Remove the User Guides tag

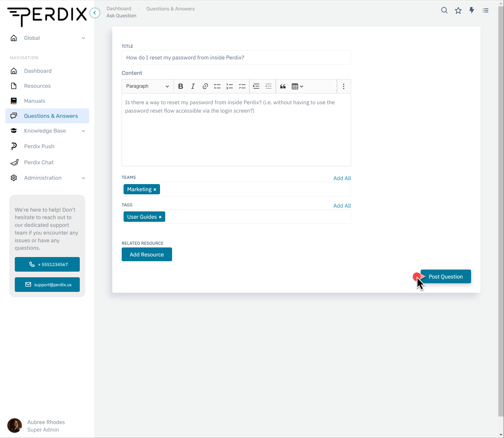pos(160,217)
